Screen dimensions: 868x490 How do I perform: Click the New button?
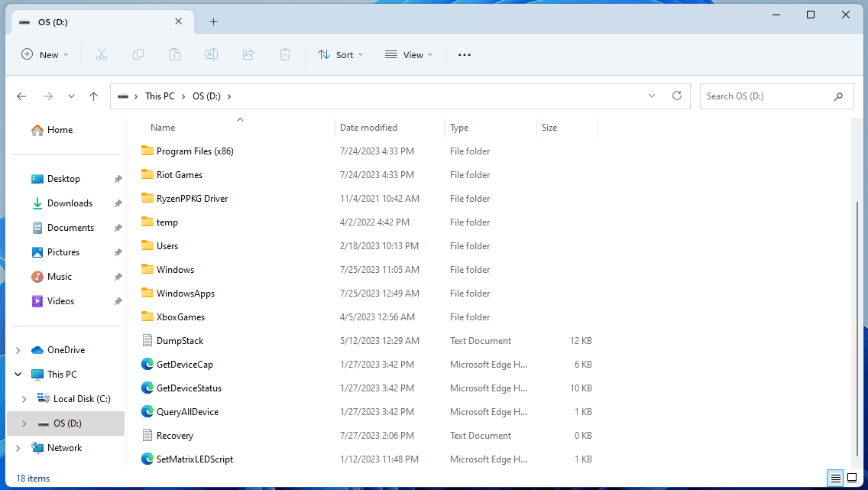coord(45,54)
